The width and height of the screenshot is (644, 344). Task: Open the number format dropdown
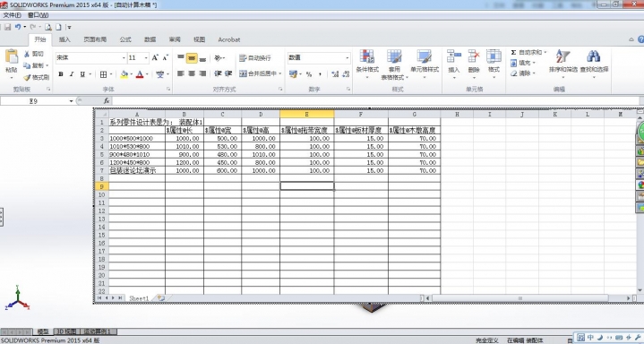click(347, 58)
